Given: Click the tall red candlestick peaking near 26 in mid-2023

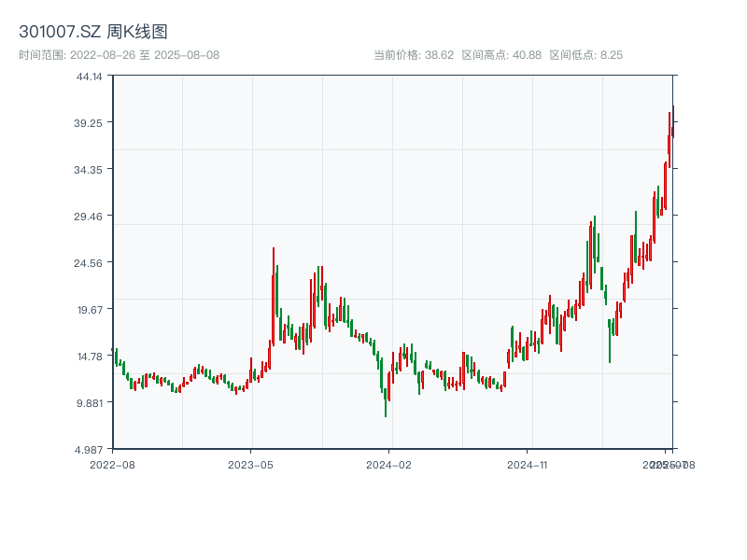Looking at the screenshot, I should click(274, 297).
